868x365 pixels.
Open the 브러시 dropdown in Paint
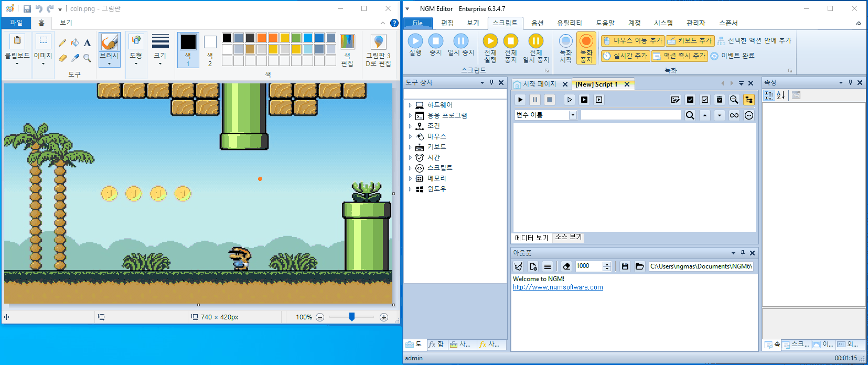pyautogui.click(x=109, y=60)
